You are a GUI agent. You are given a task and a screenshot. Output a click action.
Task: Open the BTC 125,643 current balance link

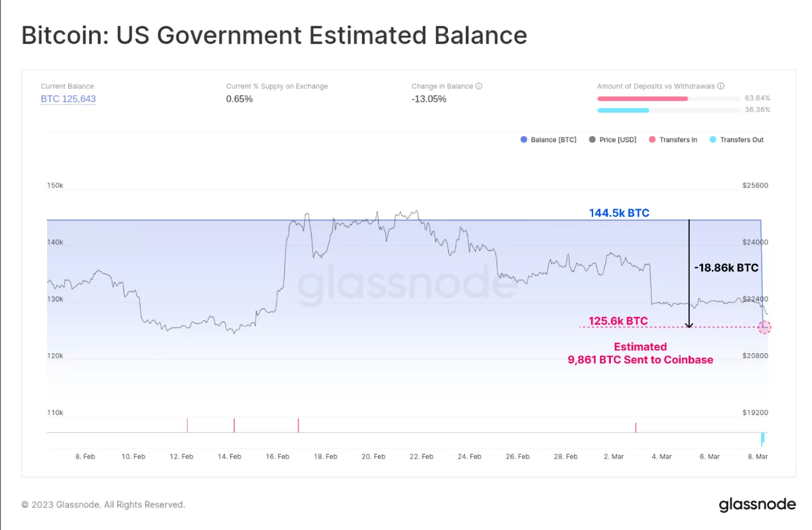pos(68,99)
